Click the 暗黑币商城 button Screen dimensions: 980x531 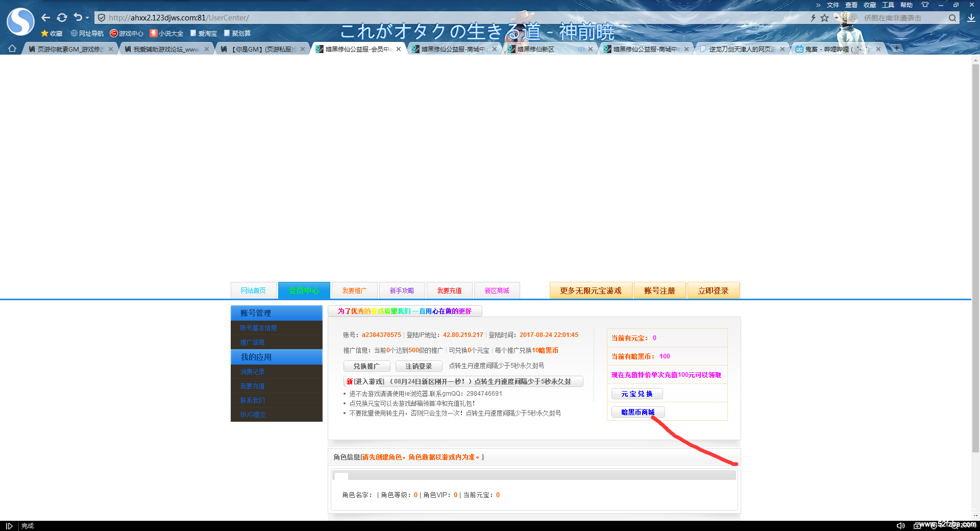point(638,412)
